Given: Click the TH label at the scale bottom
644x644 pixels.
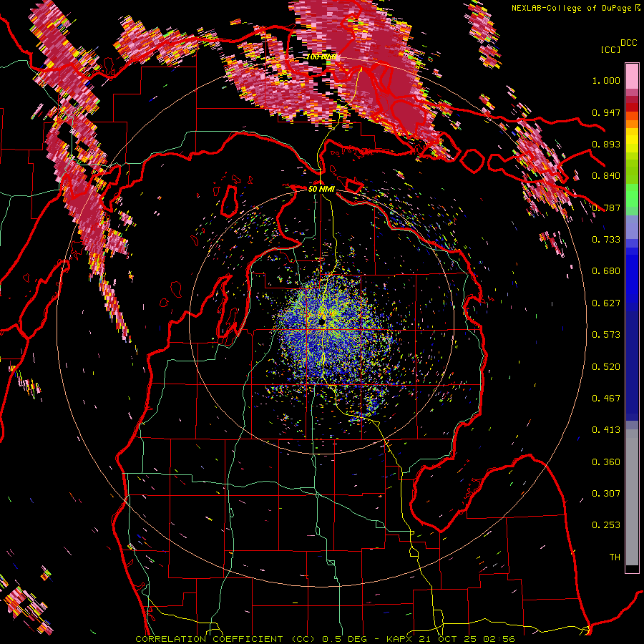Looking at the screenshot, I should [615, 557].
